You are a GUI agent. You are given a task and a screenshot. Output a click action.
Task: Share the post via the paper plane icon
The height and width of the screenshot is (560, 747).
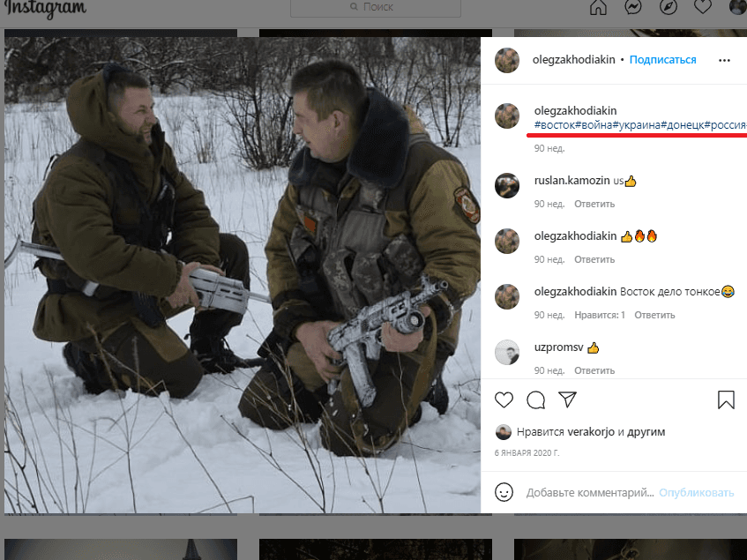567,399
